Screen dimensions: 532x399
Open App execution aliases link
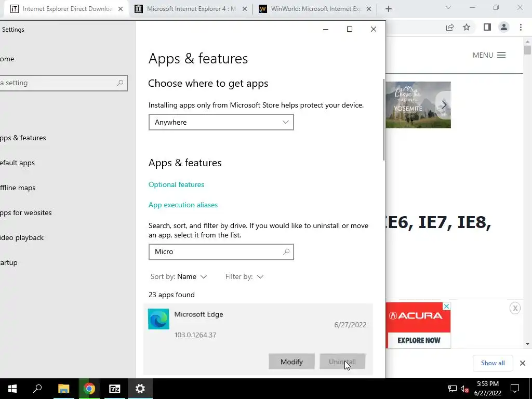183,205
